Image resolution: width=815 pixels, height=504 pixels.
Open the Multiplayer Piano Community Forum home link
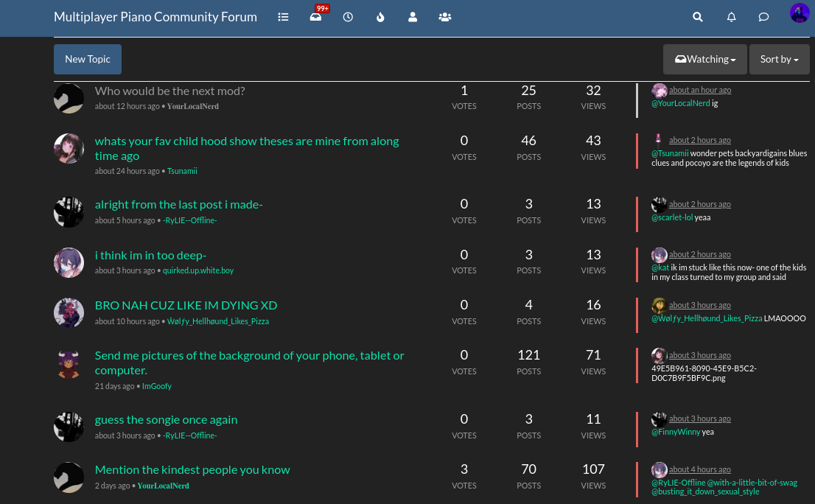click(x=155, y=17)
